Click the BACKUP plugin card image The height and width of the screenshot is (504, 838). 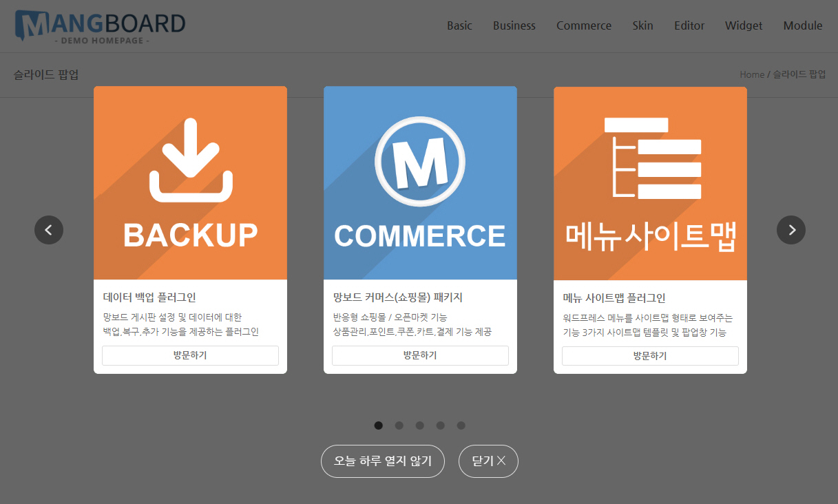[190, 183]
